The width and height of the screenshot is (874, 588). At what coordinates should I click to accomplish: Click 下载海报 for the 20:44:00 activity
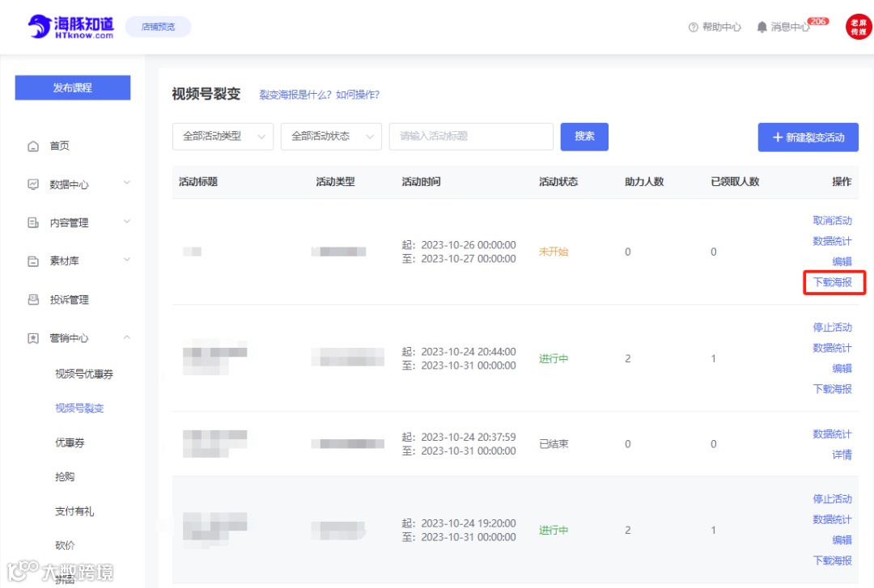[832, 390]
